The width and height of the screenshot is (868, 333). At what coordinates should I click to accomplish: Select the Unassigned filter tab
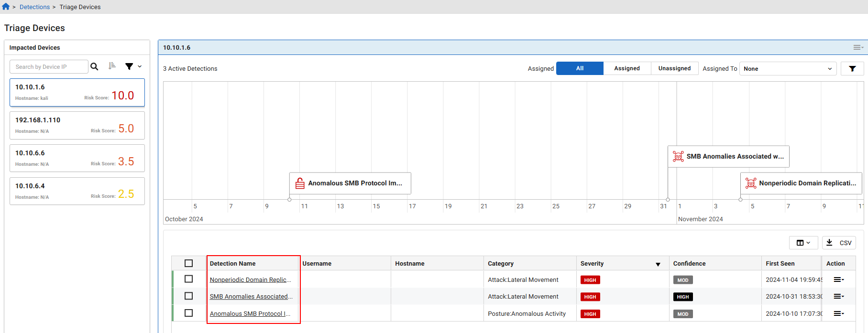click(674, 68)
